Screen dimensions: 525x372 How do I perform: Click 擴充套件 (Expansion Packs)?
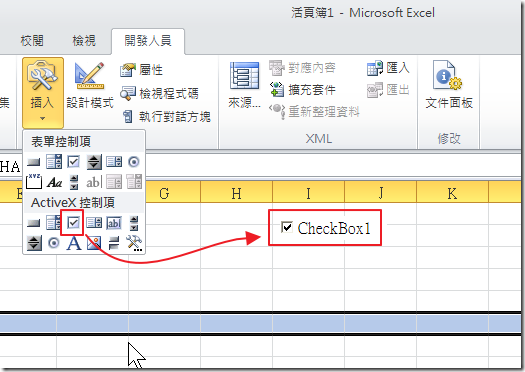(x=303, y=90)
